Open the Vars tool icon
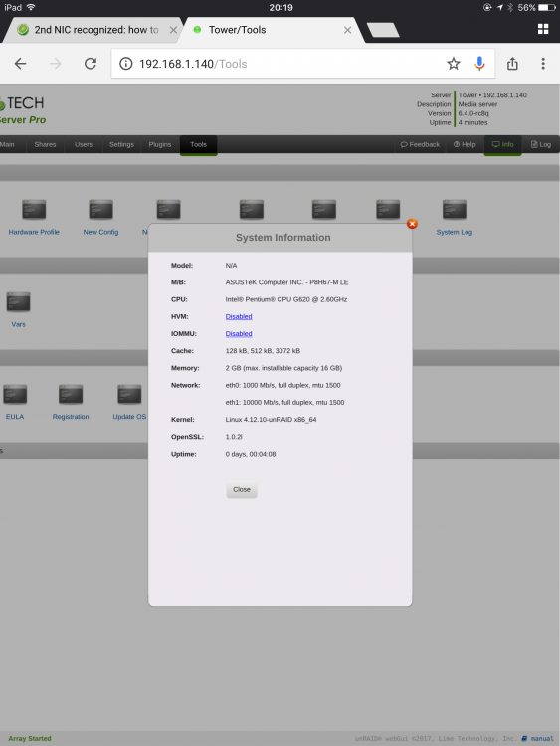 [18, 302]
